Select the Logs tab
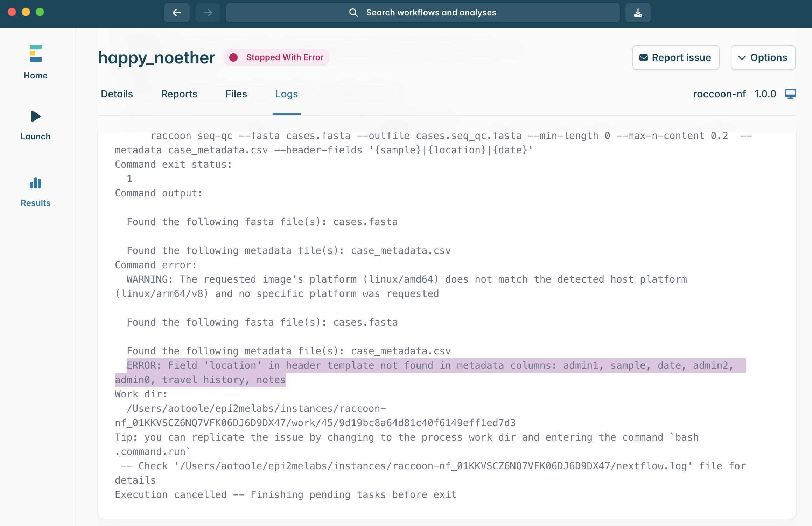Viewport: 812px width, 526px height. point(287,94)
